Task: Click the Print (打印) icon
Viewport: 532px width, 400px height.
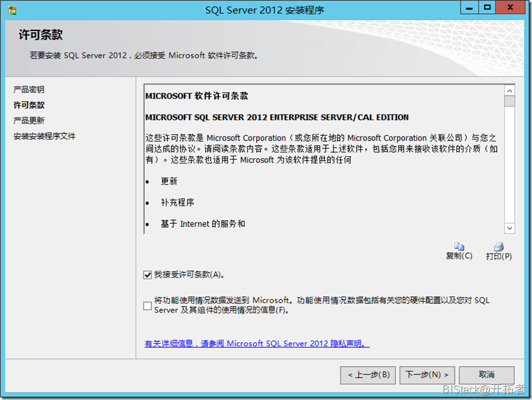Action: click(498, 246)
